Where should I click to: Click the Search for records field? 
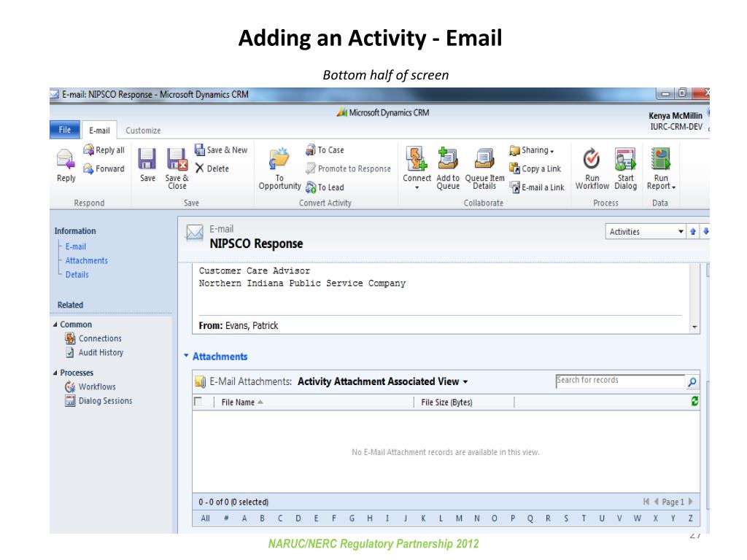pos(620,381)
